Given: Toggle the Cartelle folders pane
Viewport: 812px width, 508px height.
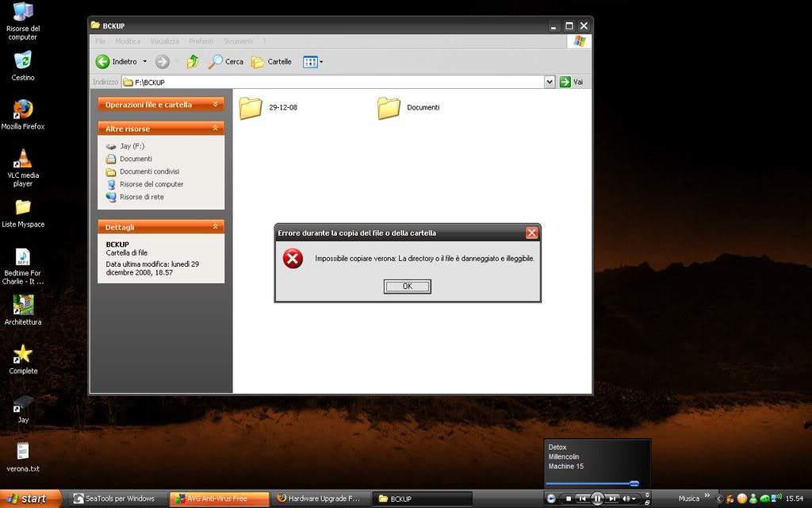Looking at the screenshot, I should pyautogui.click(x=271, y=62).
